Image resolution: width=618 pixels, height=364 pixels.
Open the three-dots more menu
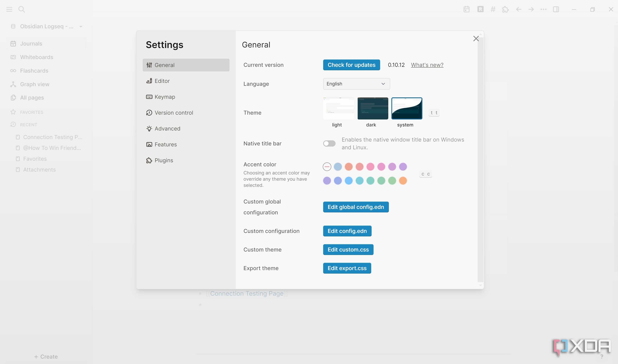click(x=544, y=9)
